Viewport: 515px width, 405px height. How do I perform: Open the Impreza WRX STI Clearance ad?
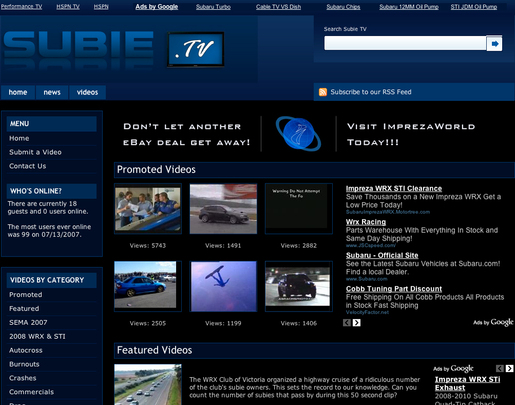(x=394, y=188)
